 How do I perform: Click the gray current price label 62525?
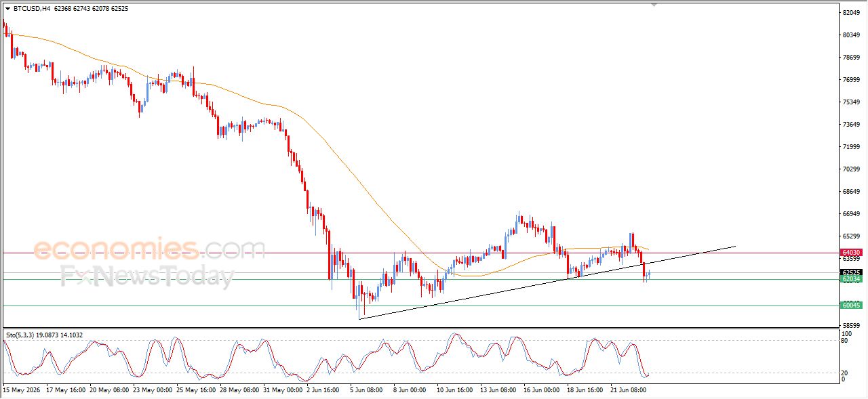coord(851,272)
